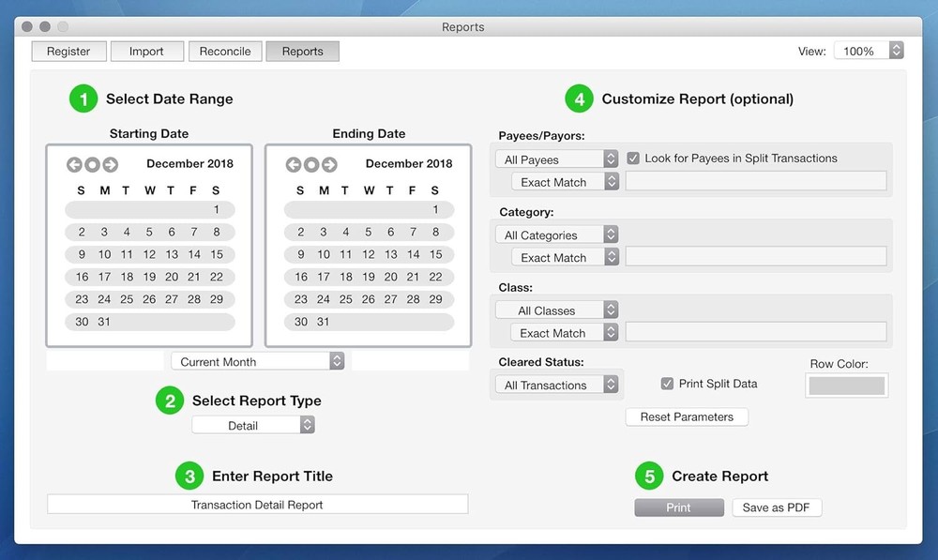Image resolution: width=938 pixels, height=560 pixels.
Task: Uncheck Look for Payees in Split Transactions
Action: (634, 159)
